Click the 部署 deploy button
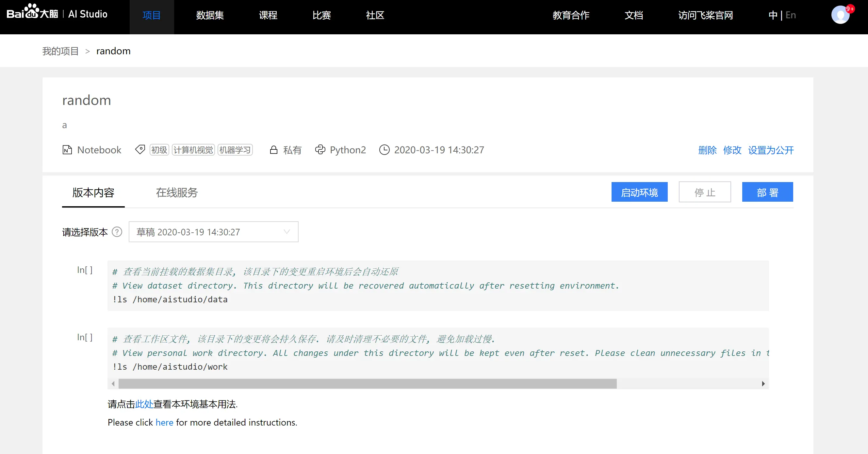The image size is (868, 454). (x=767, y=192)
